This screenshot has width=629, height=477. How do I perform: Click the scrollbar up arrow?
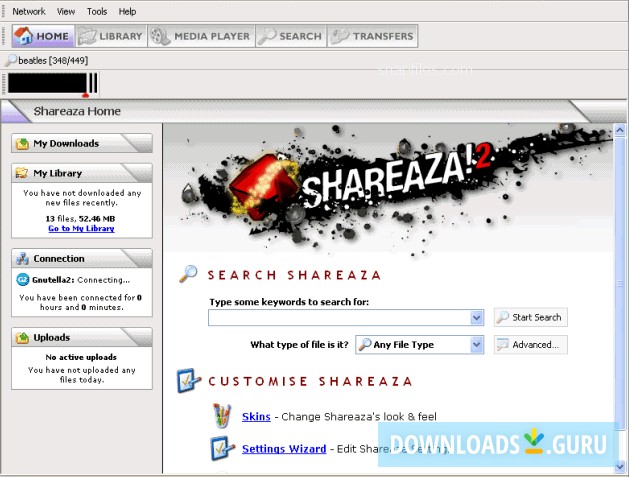(620, 130)
